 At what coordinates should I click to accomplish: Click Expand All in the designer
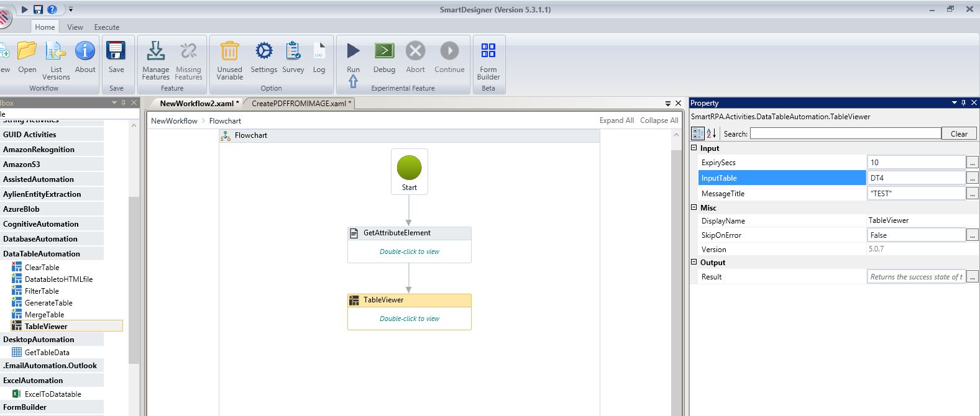click(616, 120)
